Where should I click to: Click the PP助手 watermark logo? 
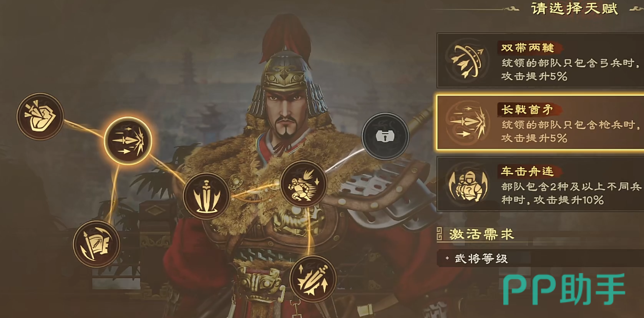[x=564, y=290]
